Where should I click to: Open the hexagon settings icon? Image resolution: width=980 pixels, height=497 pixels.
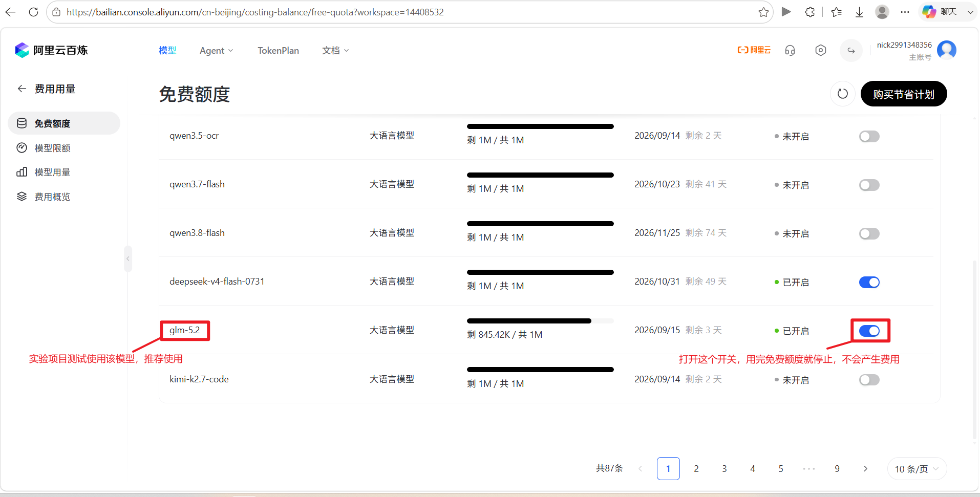click(x=821, y=50)
